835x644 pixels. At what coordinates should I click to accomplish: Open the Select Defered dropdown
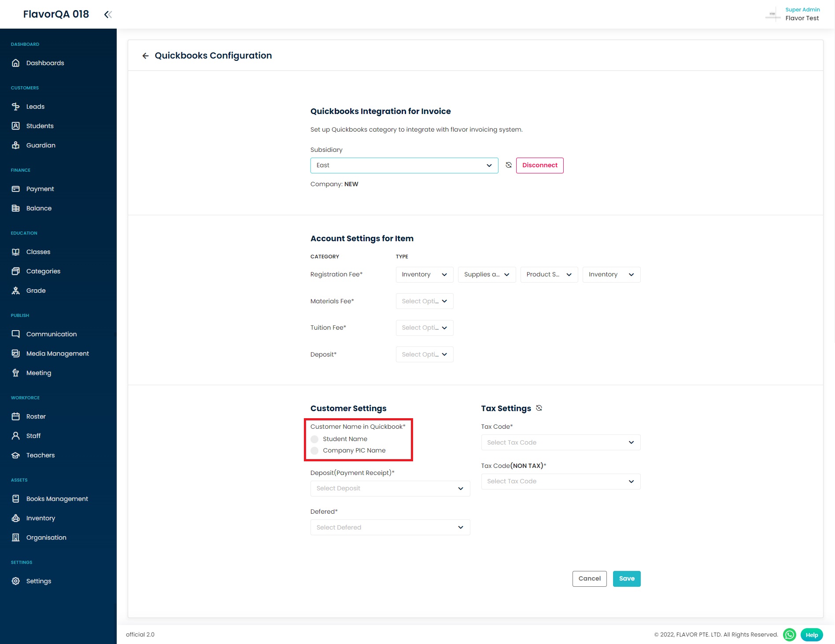(390, 527)
